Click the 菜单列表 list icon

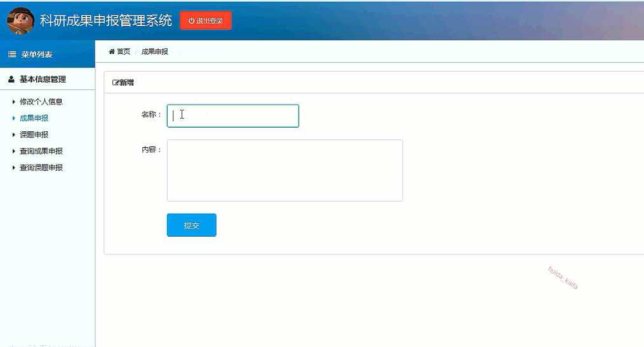click(12, 54)
